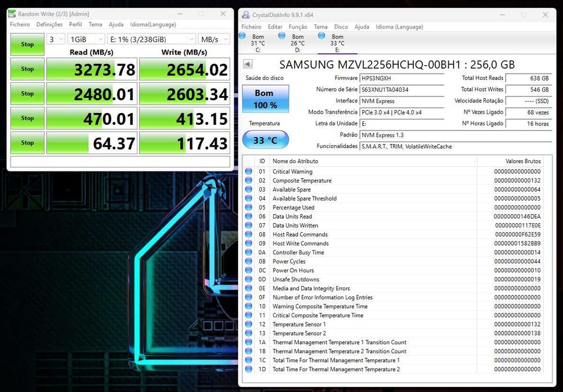Click the Bom 100 % health status button
The image size is (563, 392).
point(265,98)
